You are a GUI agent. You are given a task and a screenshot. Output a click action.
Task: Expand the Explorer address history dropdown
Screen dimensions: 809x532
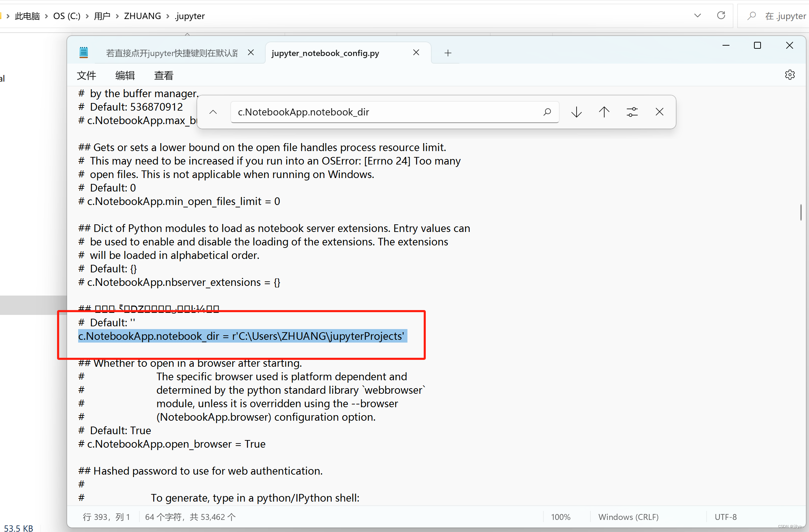click(x=697, y=16)
